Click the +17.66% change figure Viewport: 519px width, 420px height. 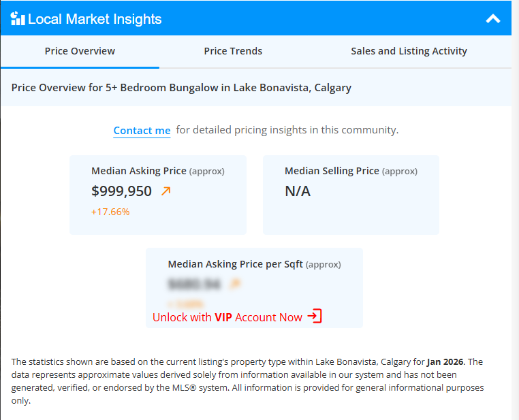(x=110, y=212)
